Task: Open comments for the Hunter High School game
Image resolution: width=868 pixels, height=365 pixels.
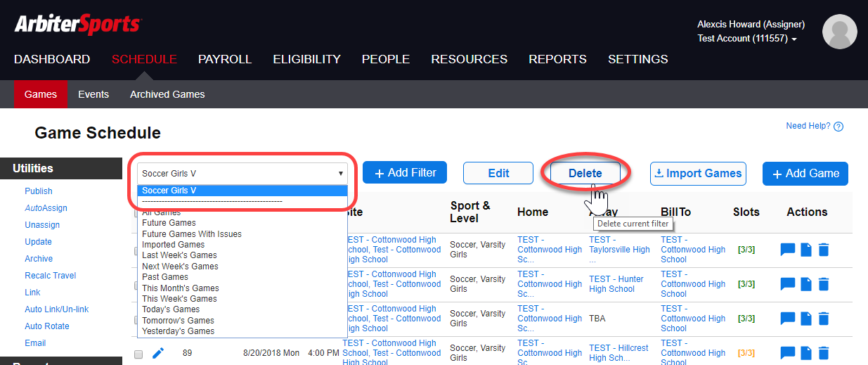Action: (788, 283)
